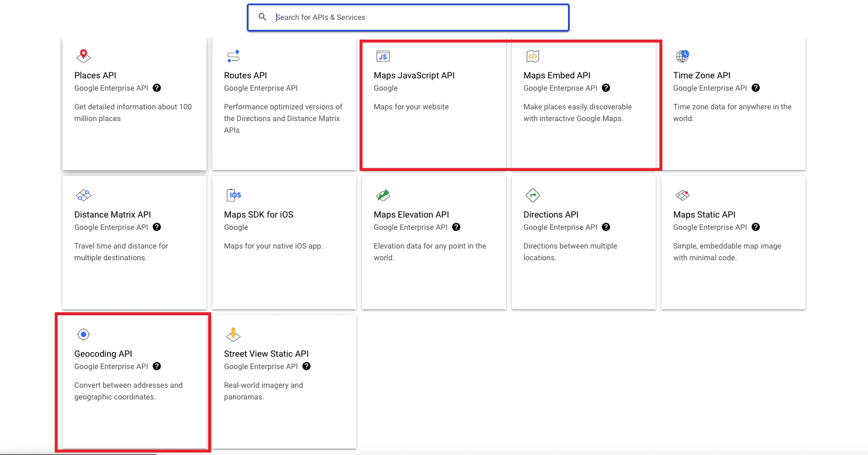Click the Geocoding API target icon
The width and height of the screenshot is (868, 455).
84,335
